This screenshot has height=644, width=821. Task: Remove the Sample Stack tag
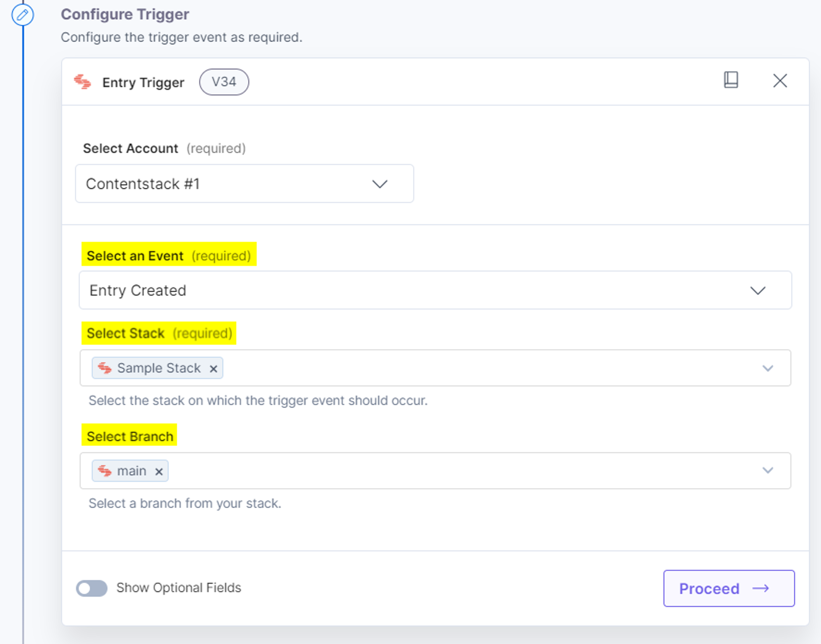(213, 368)
